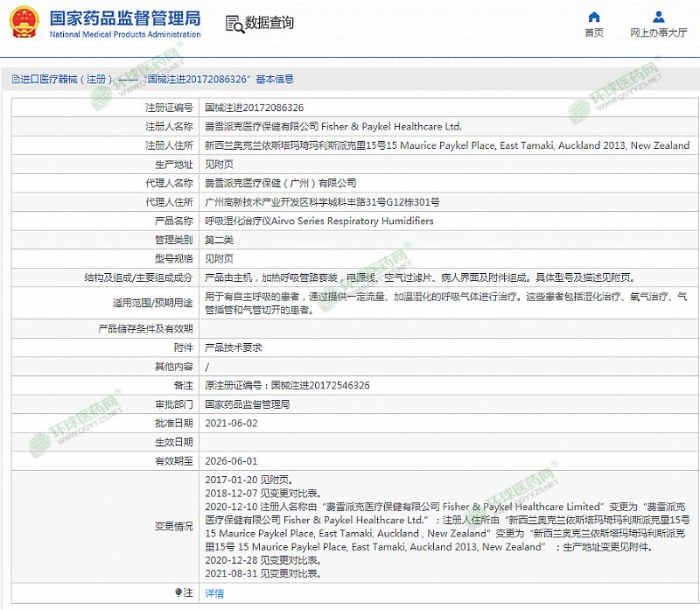Click the bullet icon beside 注

pyautogui.click(x=178, y=592)
